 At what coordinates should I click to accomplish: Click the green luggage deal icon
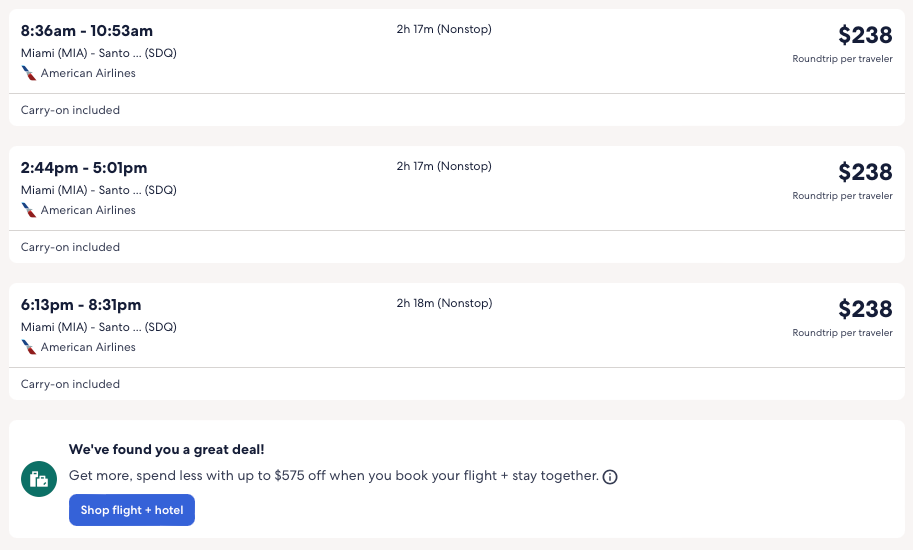pyautogui.click(x=39, y=479)
